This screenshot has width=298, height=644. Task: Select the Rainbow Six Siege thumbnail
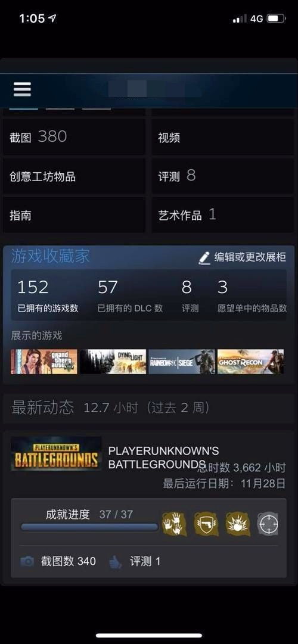(x=182, y=362)
